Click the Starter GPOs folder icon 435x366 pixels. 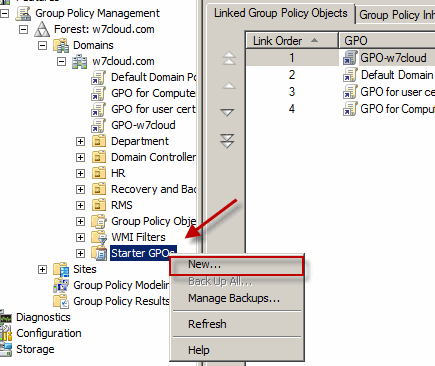coord(99,253)
